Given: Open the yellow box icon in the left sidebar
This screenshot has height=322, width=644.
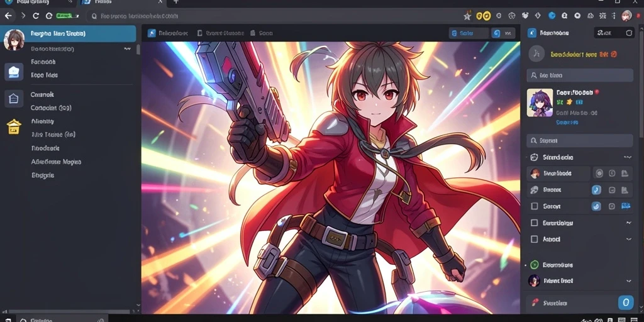Looking at the screenshot, I should point(14,126).
